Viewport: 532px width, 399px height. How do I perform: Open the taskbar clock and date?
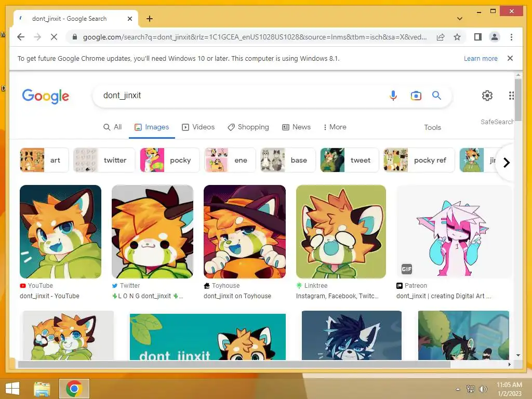(509, 389)
